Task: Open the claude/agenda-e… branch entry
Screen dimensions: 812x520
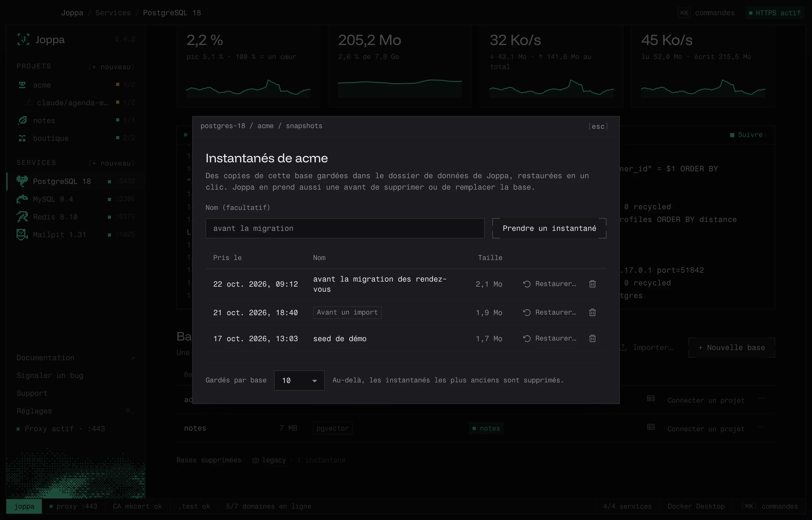Action: (76, 103)
